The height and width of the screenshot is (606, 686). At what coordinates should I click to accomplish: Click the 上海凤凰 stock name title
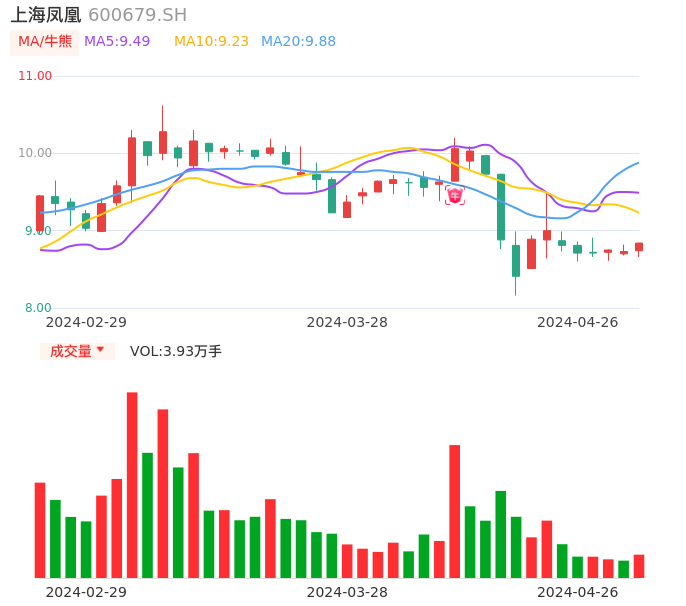[46, 15]
